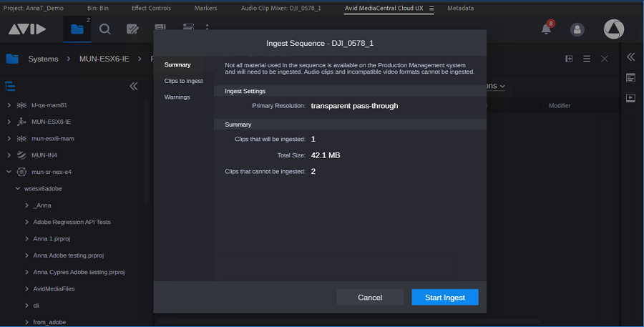
Task: Click Systems breadcrumb link
Action: [43, 59]
